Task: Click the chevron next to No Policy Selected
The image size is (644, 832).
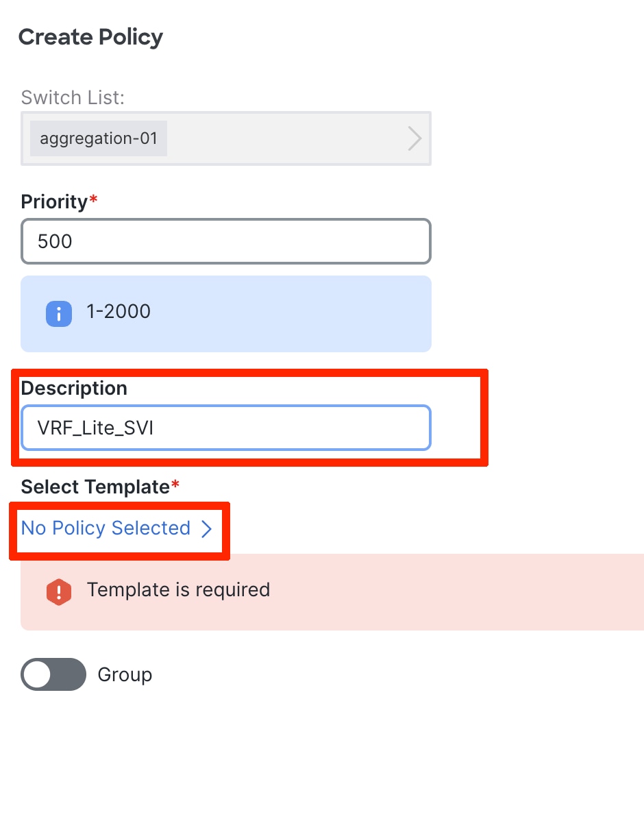Action: point(207,529)
